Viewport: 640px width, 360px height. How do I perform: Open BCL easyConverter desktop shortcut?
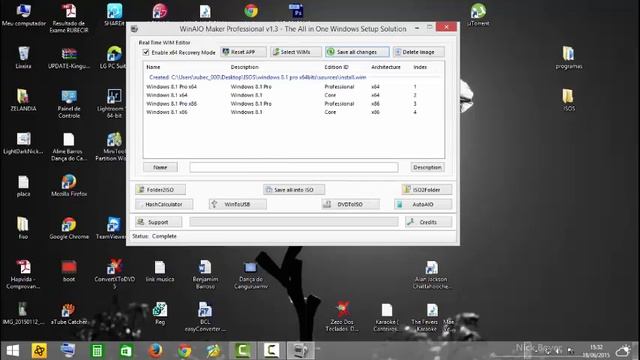coord(205,316)
